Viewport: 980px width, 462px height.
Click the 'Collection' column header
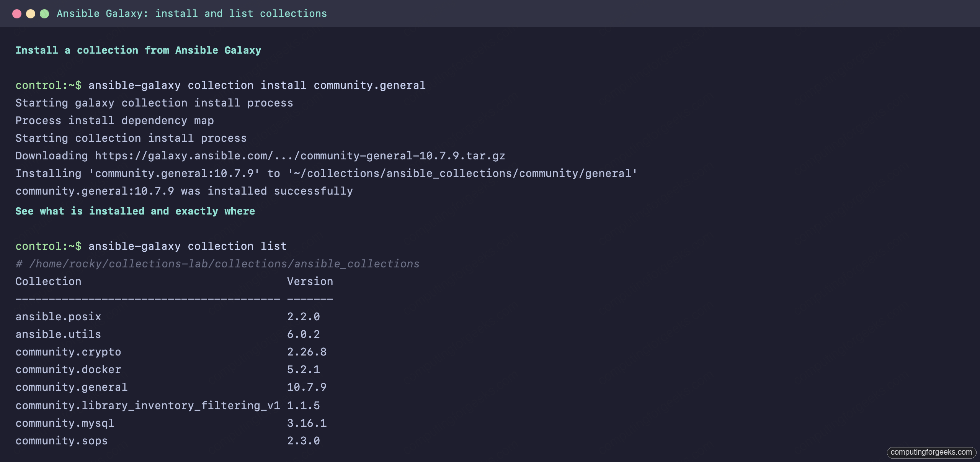pos(48,282)
